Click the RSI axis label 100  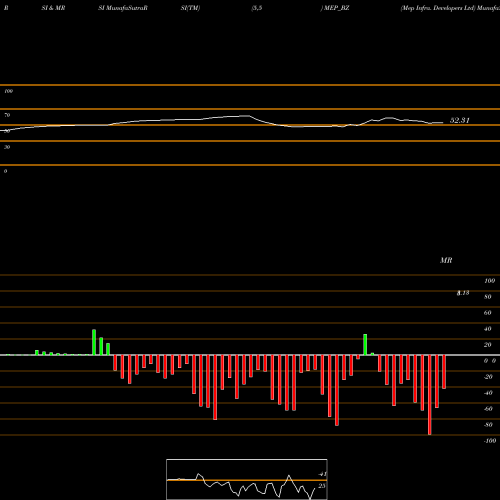pyautogui.click(x=9, y=91)
